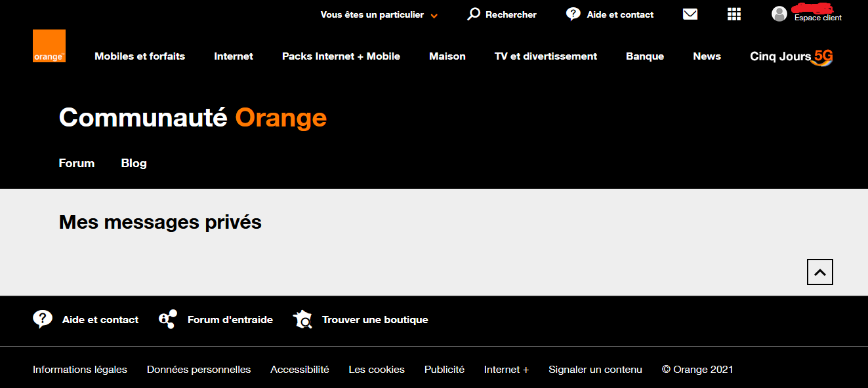Open the Informations légales link

[80, 370]
